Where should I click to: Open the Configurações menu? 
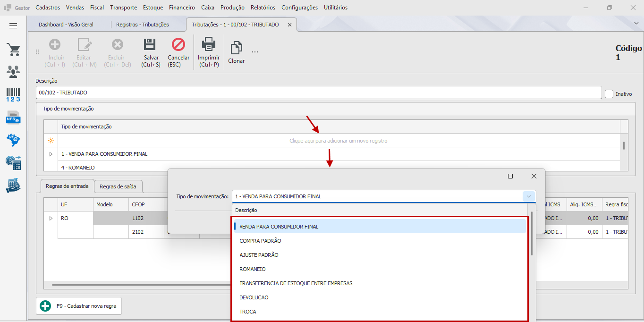(x=300, y=8)
